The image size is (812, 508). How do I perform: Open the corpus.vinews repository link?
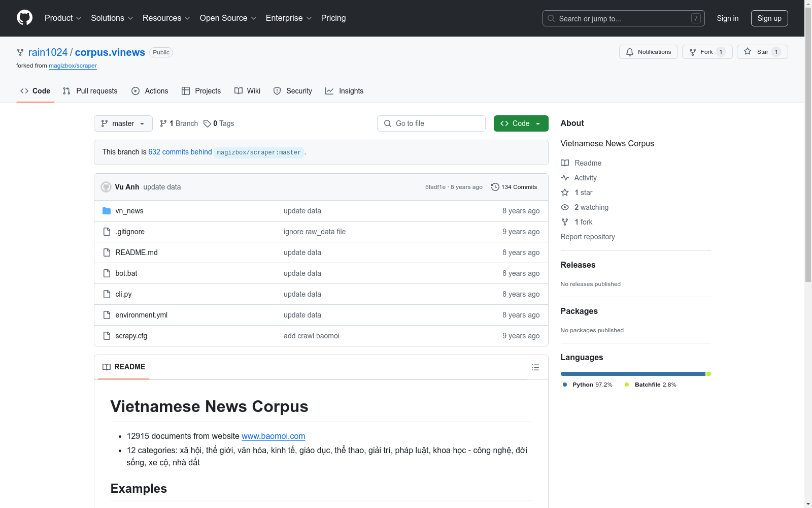point(110,52)
